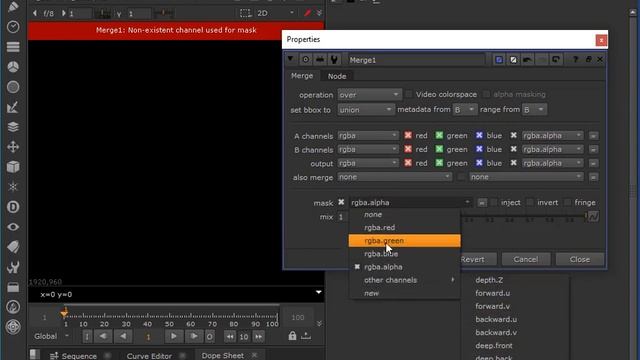Select rgba.green in the mask list
The width and height of the screenshot is (640, 360).
point(404,241)
